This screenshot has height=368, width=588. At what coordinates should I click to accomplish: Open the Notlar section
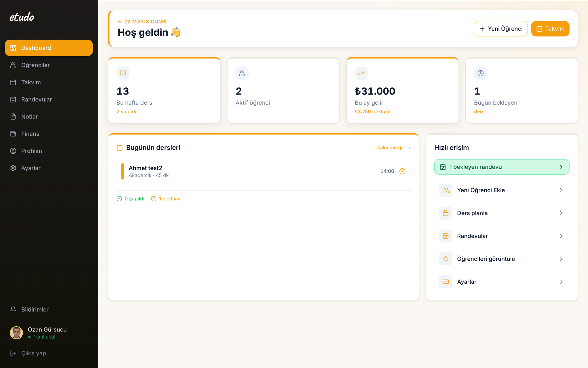click(49, 117)
